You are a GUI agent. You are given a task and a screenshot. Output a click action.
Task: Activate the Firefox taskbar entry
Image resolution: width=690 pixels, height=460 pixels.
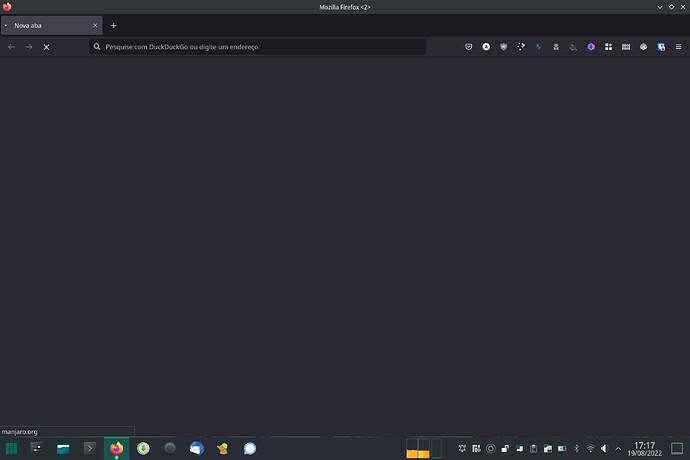click(x=117, y=449)
